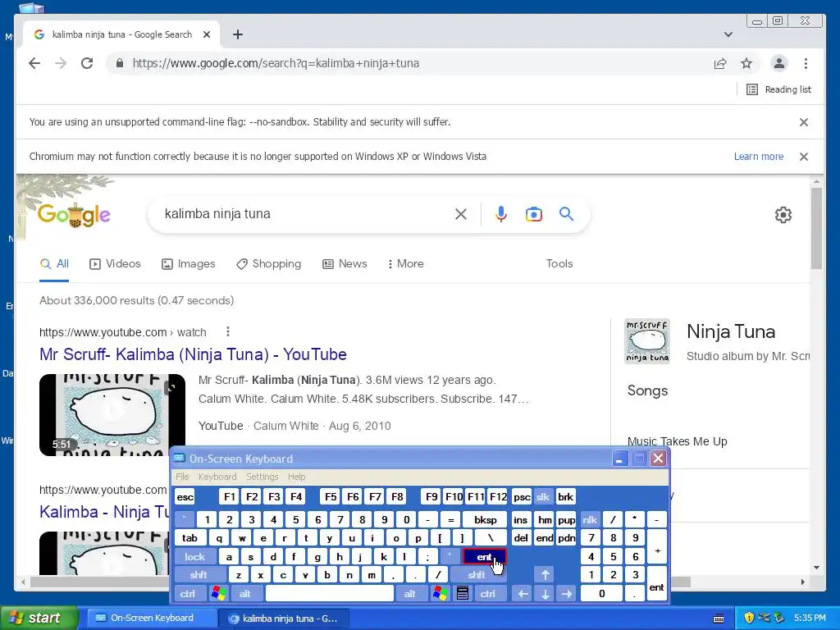
Task: Click the keyboard icon in system tray
Action: [x=719, y=619]
